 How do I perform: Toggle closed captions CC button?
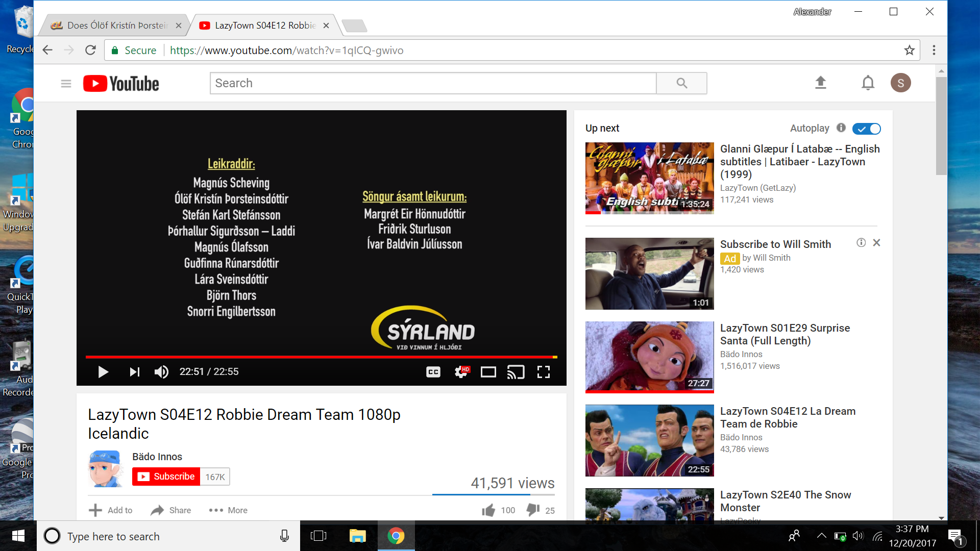click(x=433, y=372)
